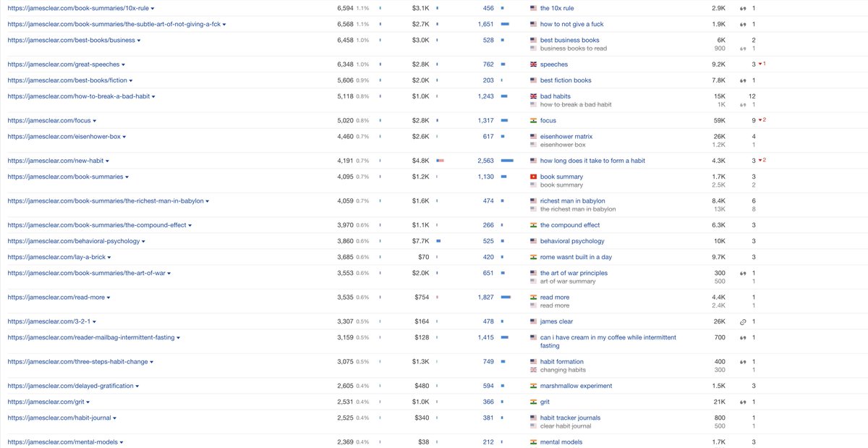
Task: Open caret menu for new-habit URL
Action: point(108,161)
